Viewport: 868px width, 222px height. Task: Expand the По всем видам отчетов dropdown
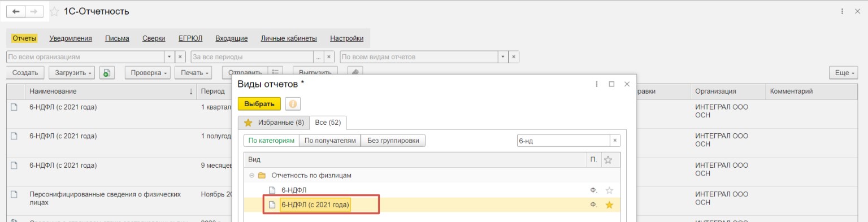coord(503,57)
